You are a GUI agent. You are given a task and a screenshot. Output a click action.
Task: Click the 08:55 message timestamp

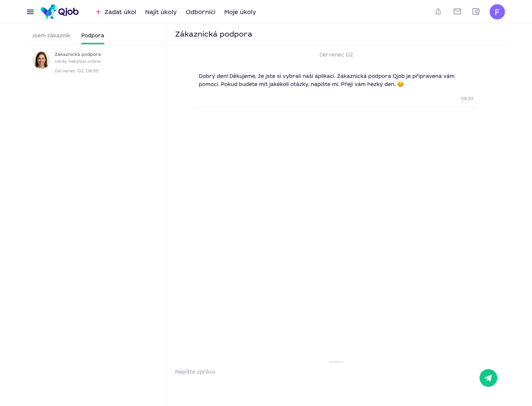pos(467,99)
